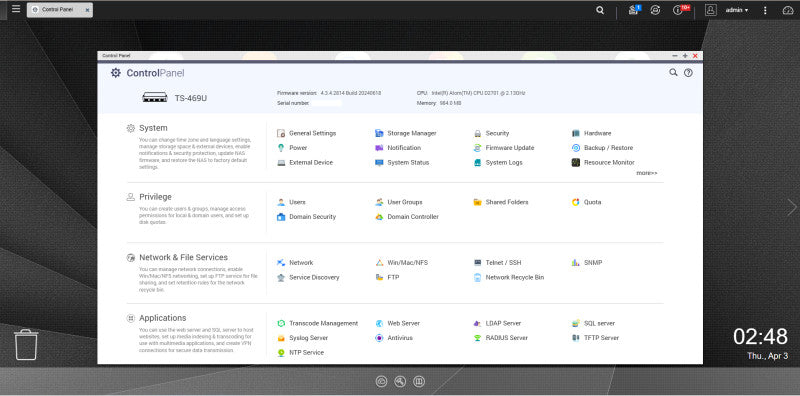Close the Control Panel taskbar tab

[87, 10]
